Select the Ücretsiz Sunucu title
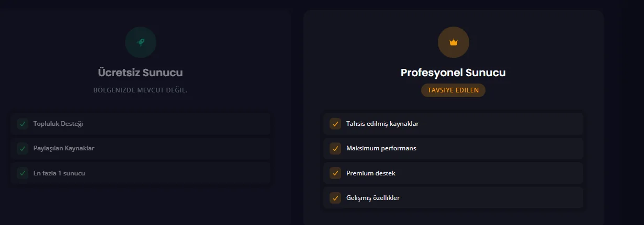Image resolution: width=644 pixels, height=225 pixels. coord(140,73)
